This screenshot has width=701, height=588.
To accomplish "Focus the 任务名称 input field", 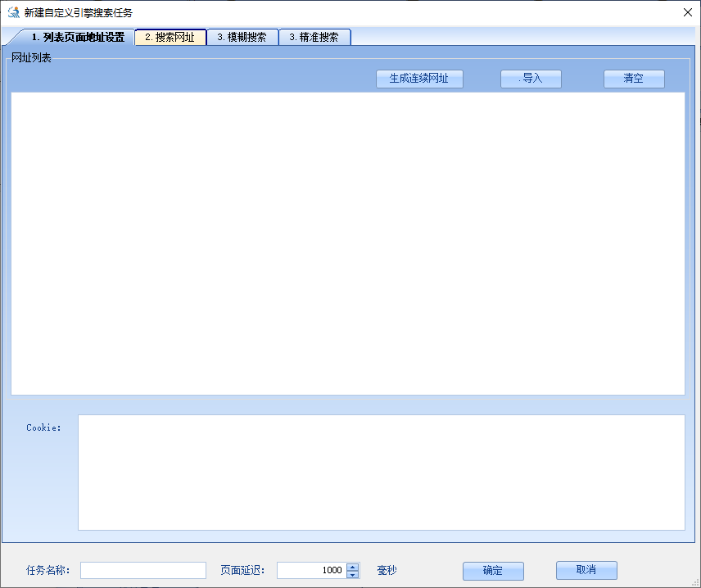I will (143, 570).
